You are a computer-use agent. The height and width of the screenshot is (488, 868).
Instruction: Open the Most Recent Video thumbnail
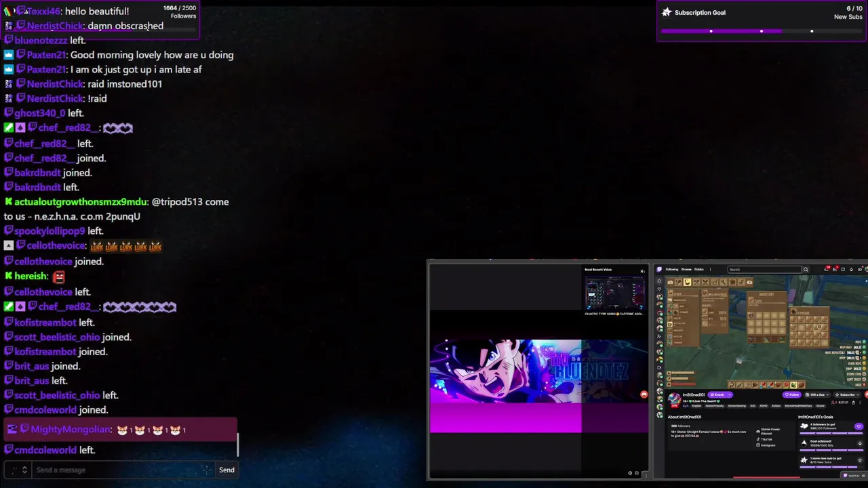tap(615, 293)
